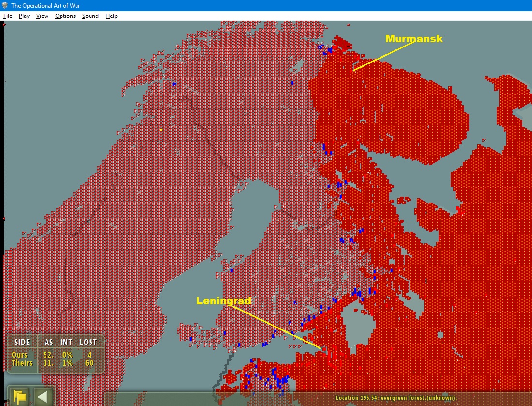Click the Theirs INT value 1%

(67, 363)
